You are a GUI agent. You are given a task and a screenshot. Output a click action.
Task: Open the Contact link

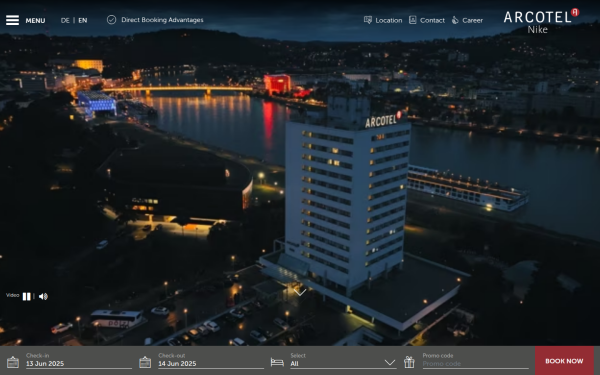click(x=432, y=21)
